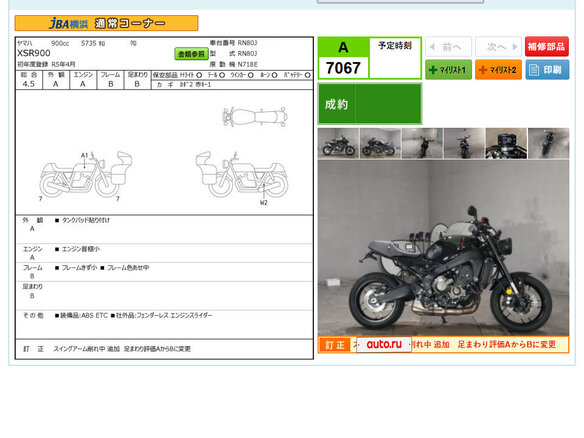Click the 予定時刻 label
Viewport: 584px width, 438px height.
coord(395,45)
